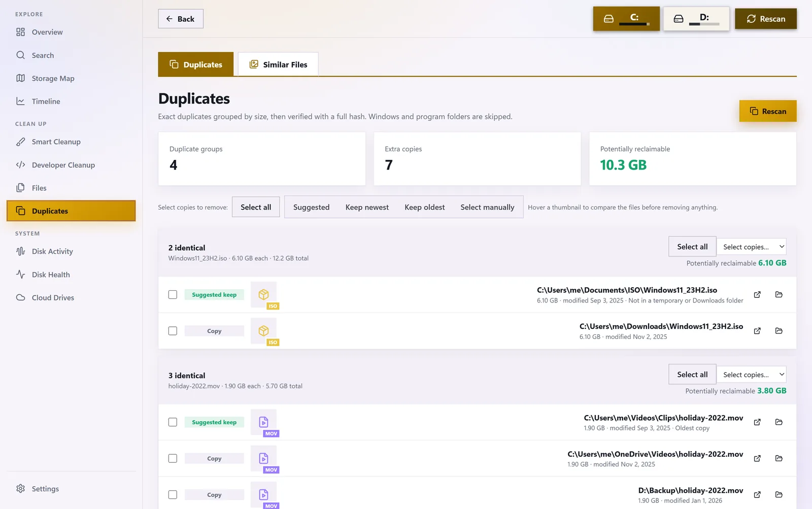Open Select copies dropdown for holiday-2022.mov group

pyautogui.click(x=752, y=375)
